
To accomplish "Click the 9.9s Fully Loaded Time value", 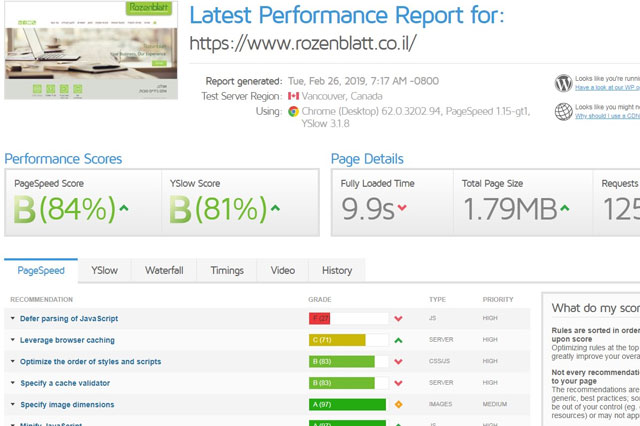I will coord(368,209).
